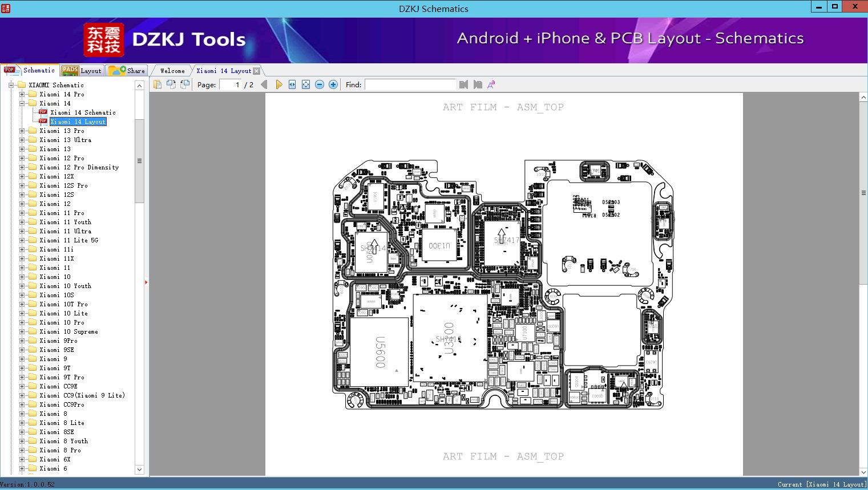Expand the Xiaomi 8 Youth folder
The width and height of the screenshot is (868, 490).
pyautogui.click(x=22, y=441)
